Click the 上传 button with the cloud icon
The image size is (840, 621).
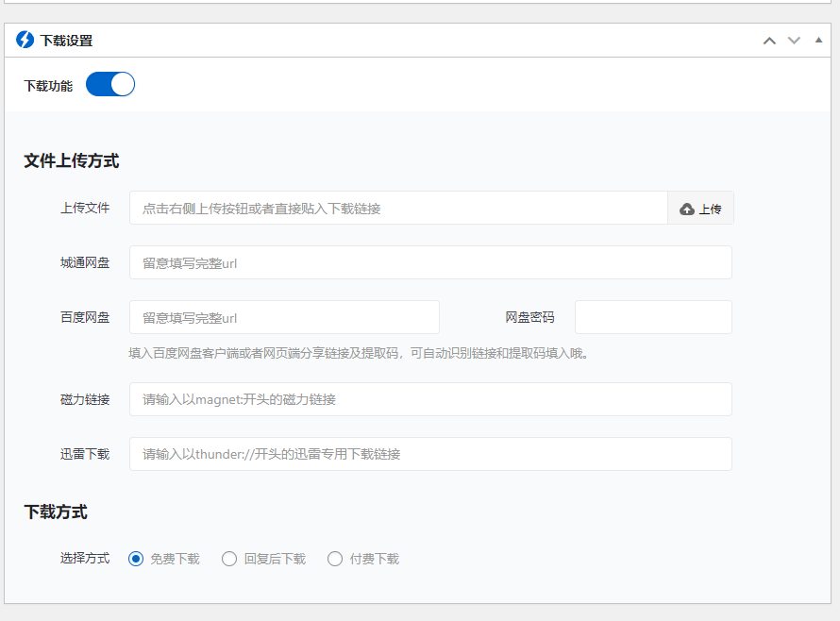(x=700, y=209)
